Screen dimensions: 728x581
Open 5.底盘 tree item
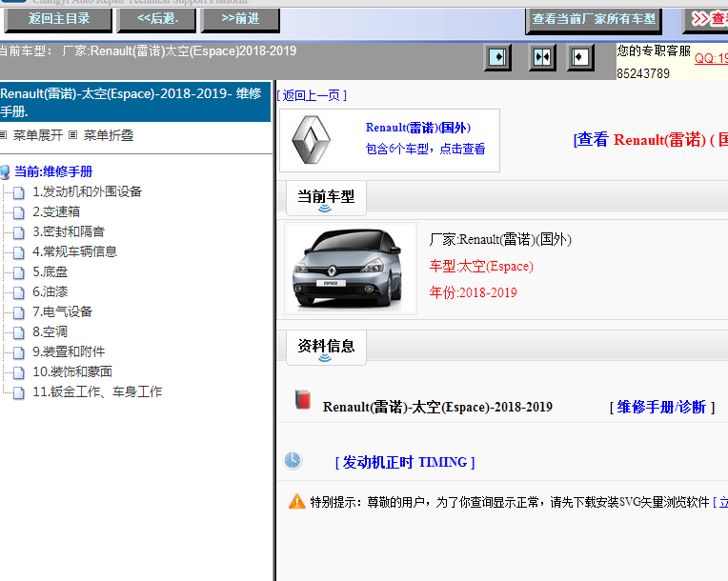[51, 271]
